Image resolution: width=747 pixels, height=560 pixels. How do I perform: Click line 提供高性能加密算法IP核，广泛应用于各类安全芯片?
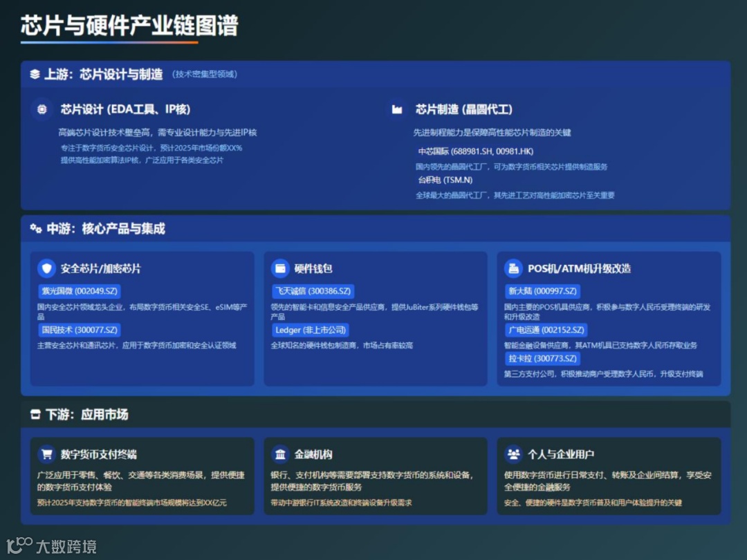142,160
